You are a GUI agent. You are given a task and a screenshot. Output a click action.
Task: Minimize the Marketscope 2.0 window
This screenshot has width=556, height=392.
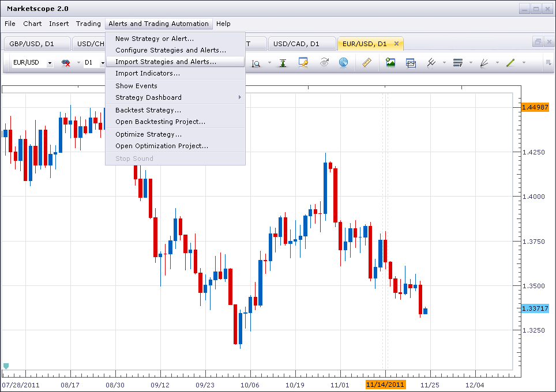[524, 9]
